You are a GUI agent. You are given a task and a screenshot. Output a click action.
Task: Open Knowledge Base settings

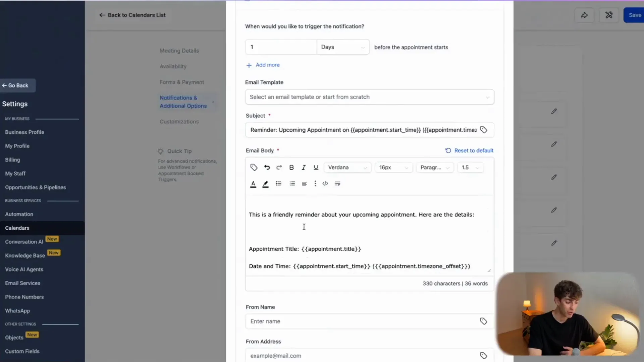click(x=25, y=255)
